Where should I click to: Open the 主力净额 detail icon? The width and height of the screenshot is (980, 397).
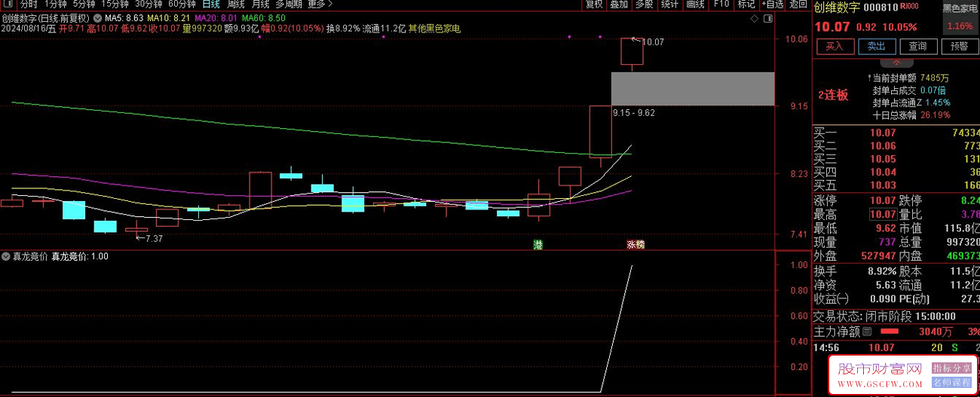867,331
